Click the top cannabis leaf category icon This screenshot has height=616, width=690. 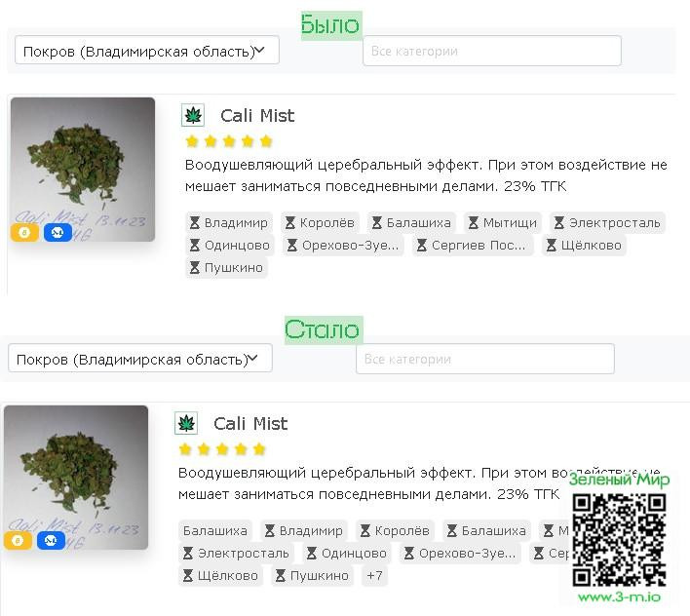(x=193, y=115)
